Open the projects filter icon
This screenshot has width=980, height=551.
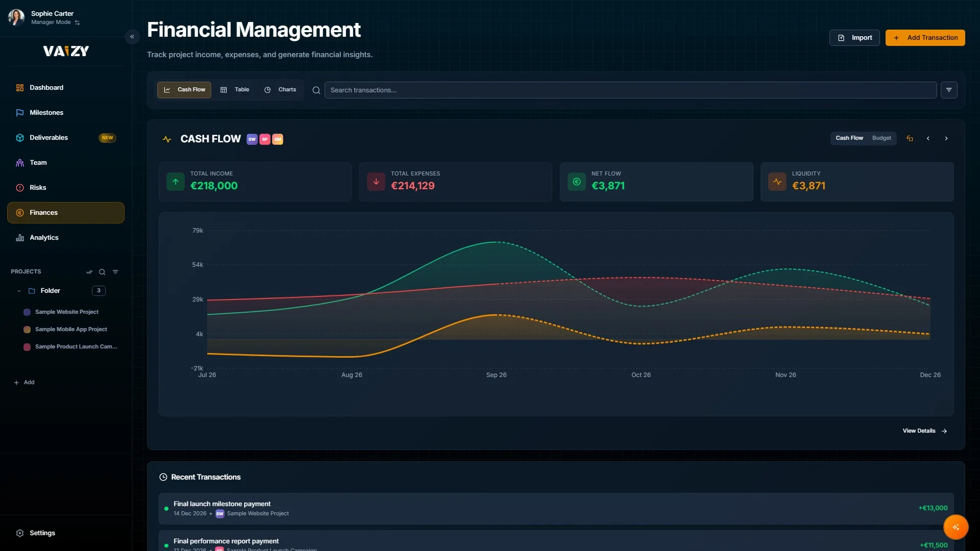(115, 272)
